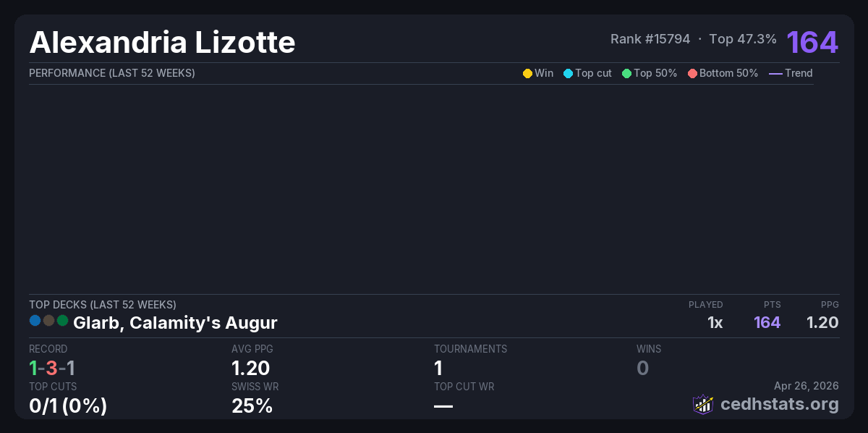This screenshot has width=868, height=433.
Task: Click the cyan Top cut legend dot
Action: point(568,73)
